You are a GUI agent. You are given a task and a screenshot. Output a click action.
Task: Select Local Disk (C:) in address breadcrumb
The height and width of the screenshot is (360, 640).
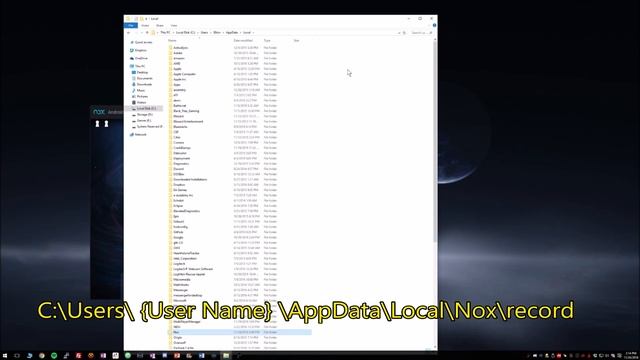pos(185,33)
